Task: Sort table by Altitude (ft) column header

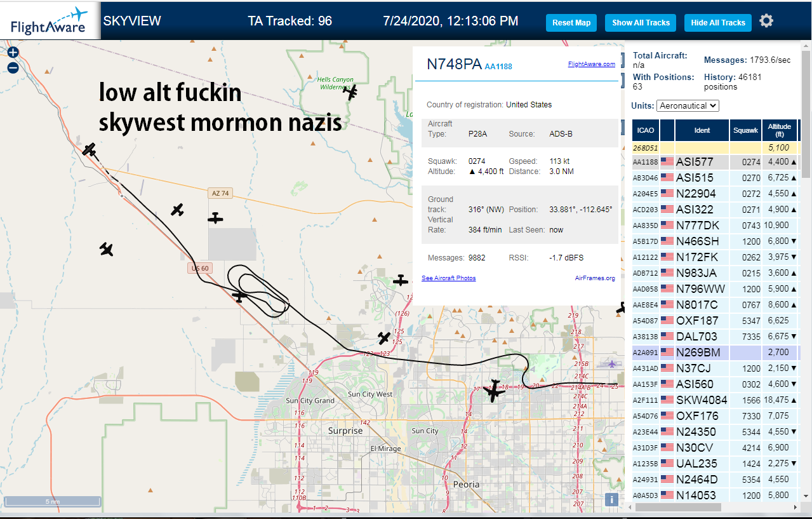Action: [x=779, y=130]
